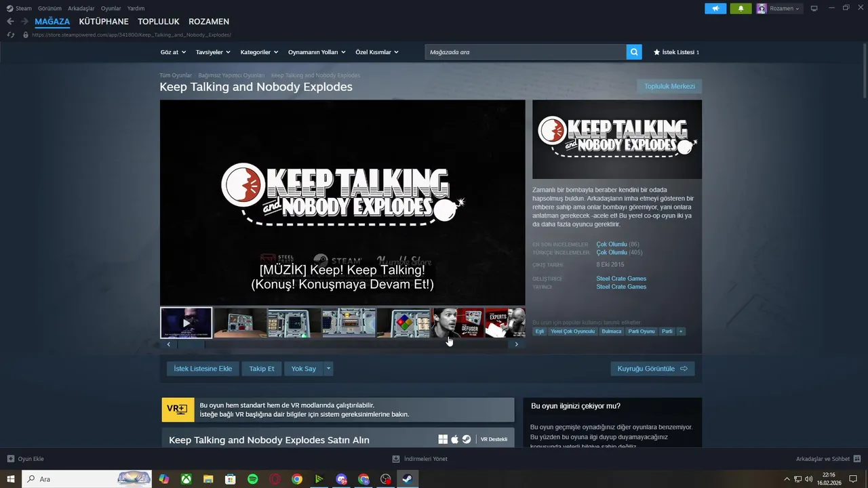Screen dimensions: 868x488
Task: Switch to the MAĞAZA tab
Action: [52, 22]
